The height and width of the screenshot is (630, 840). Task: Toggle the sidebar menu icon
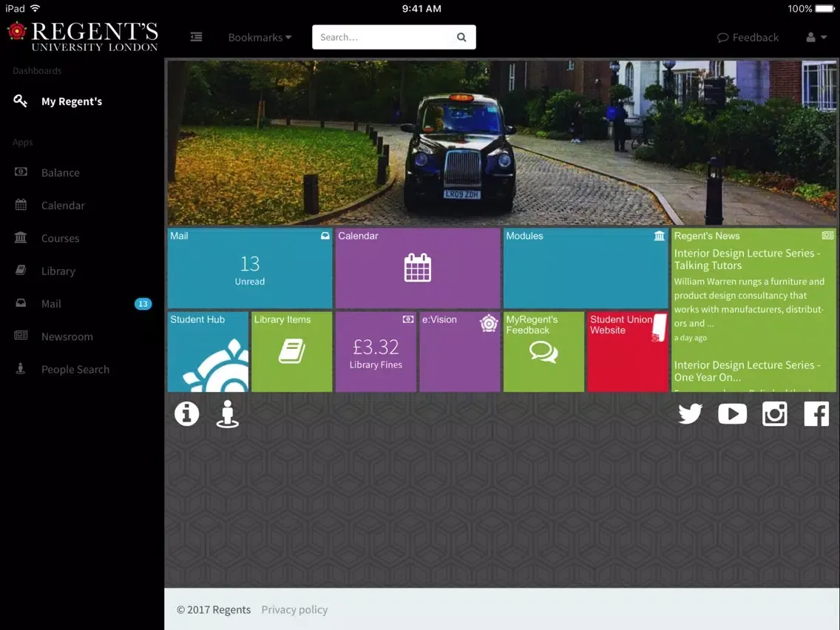tap(196, 37)
